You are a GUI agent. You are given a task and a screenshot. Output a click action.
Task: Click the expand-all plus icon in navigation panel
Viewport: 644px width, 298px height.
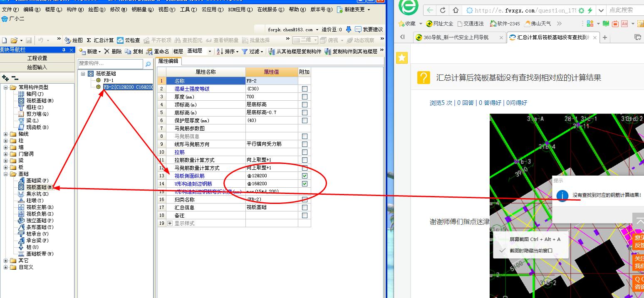coord(5,78)
